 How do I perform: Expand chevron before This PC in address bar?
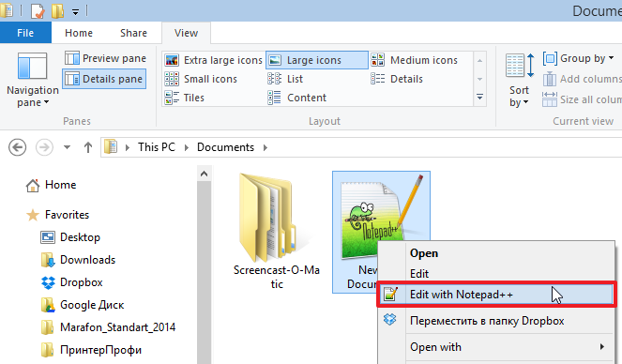pyautogui.click(x=128, y=147)
